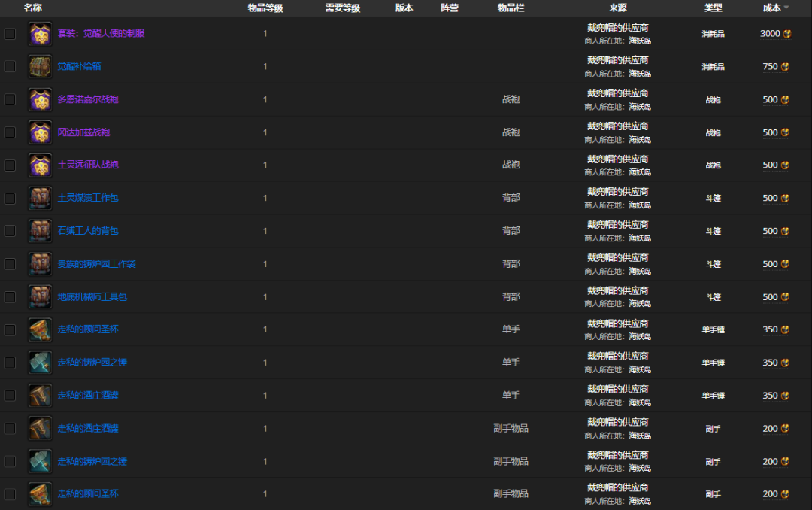The image size is (812, 510).
Task: Check the box for 贵族的铸炉园工作袋
Action: 10,264
